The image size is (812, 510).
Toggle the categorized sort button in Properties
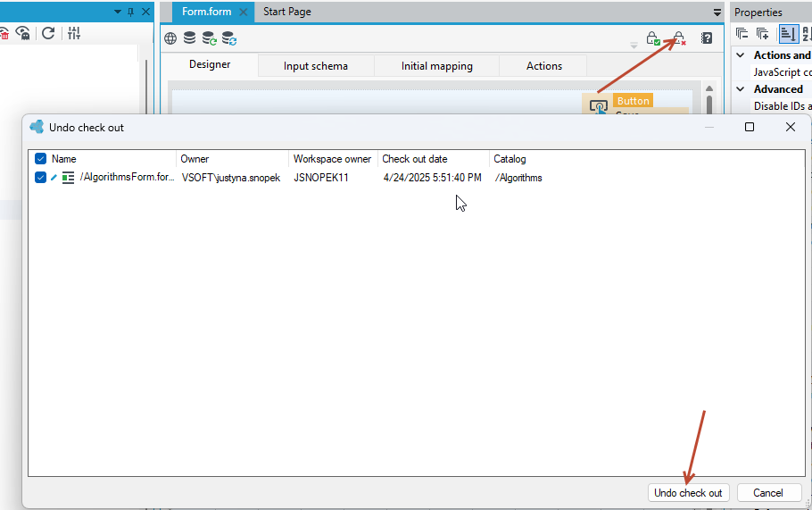click(x=788, y=34)
